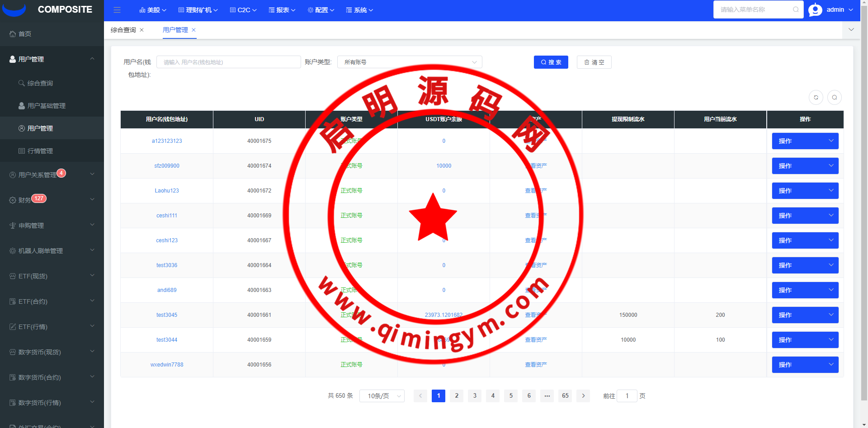Open the 首页 home sidebar item
The height and width of the screenshot is (428, 868).
point(25,34)
